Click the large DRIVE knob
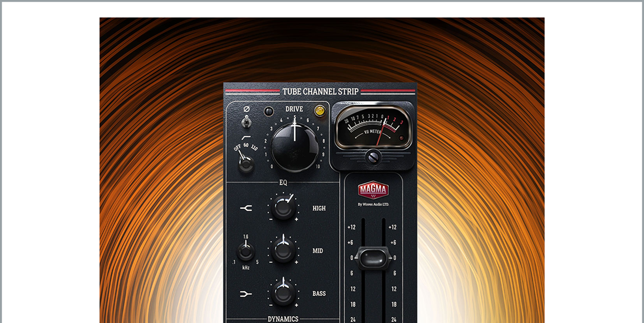The width and height of the screenshot is (644, 323). (x=294, y=147)
